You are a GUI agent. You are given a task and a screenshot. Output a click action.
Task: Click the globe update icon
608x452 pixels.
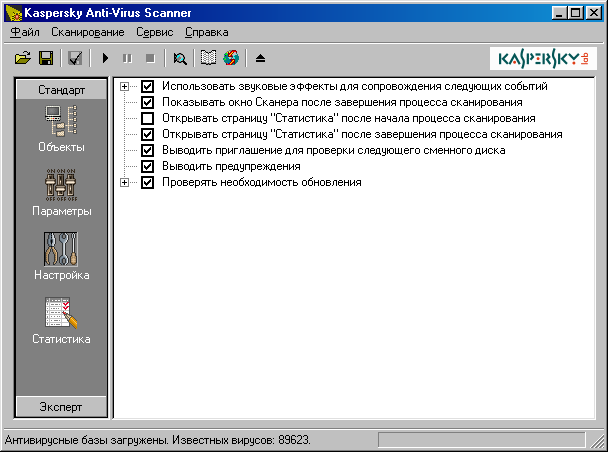point(231,59)
